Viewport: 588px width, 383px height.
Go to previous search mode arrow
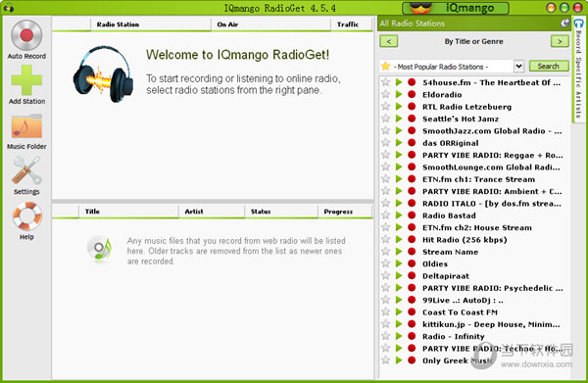(389, 41)
